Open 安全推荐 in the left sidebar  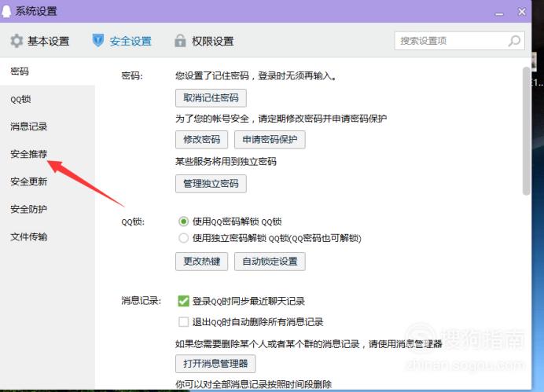[x=47, y=154]
